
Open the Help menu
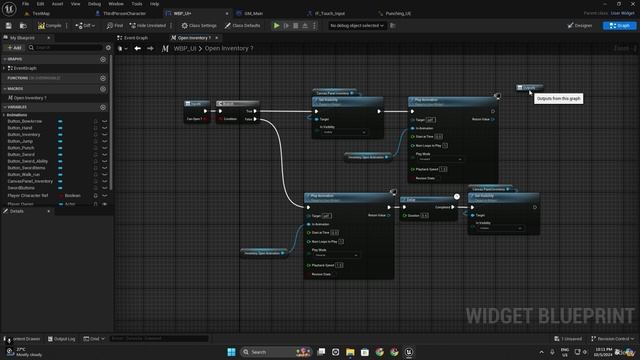(154, 4)
